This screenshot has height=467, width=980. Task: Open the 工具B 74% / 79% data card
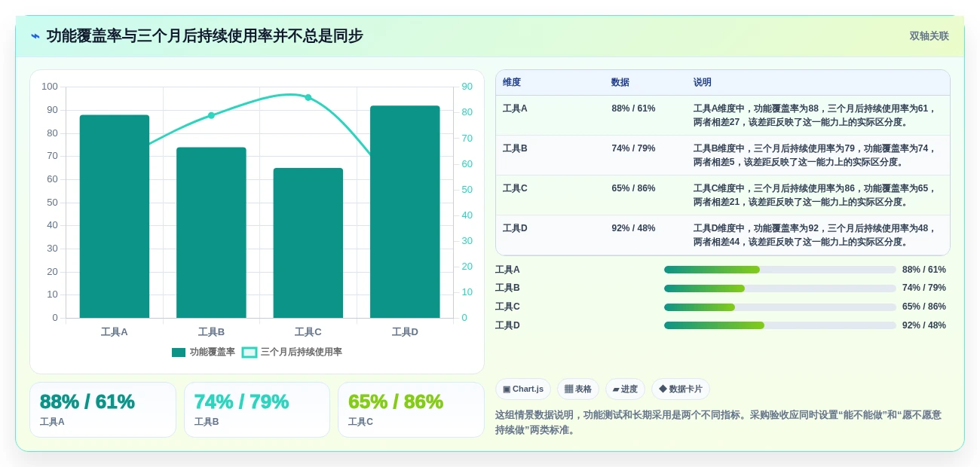(x=257, y=410)
